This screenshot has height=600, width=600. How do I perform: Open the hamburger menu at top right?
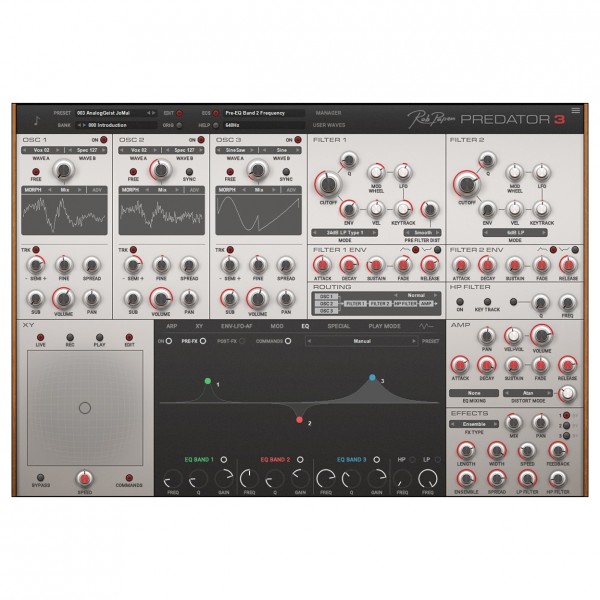click(x=576, y=111)
